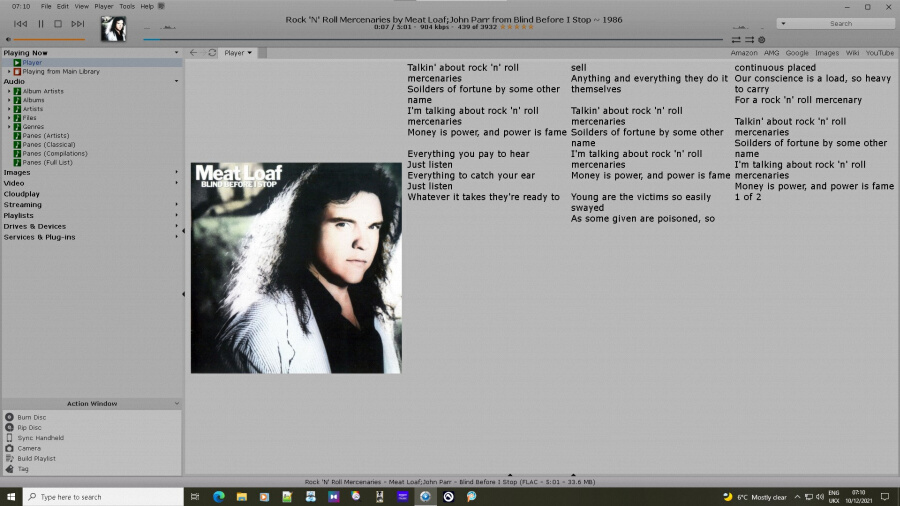This screenshot has width=900, height=506.
Task: Expand the Drives & Devices section
Action: [x=176, y=226]
